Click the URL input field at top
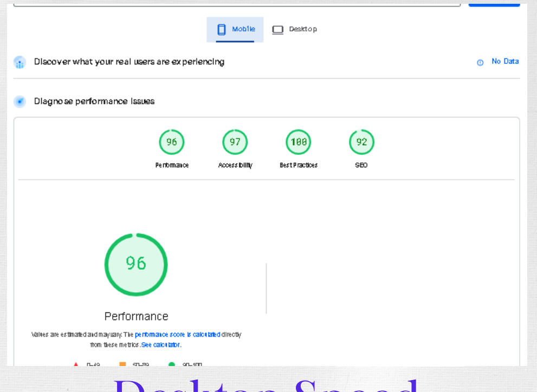 [x=236, y=3]
